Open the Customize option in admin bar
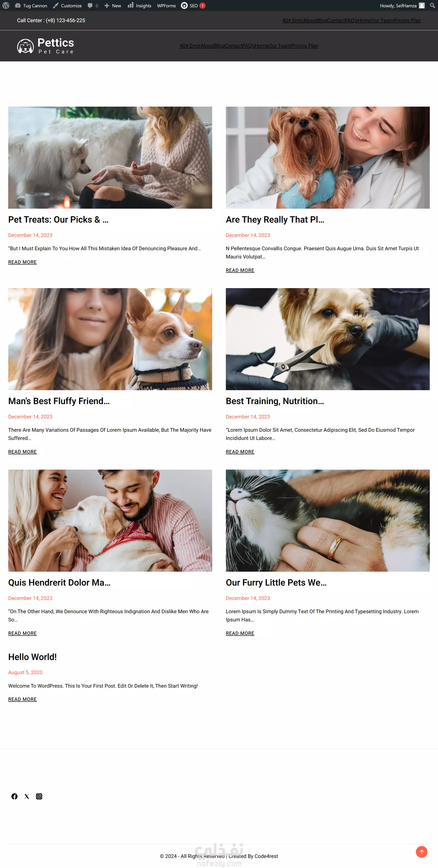 67,6
